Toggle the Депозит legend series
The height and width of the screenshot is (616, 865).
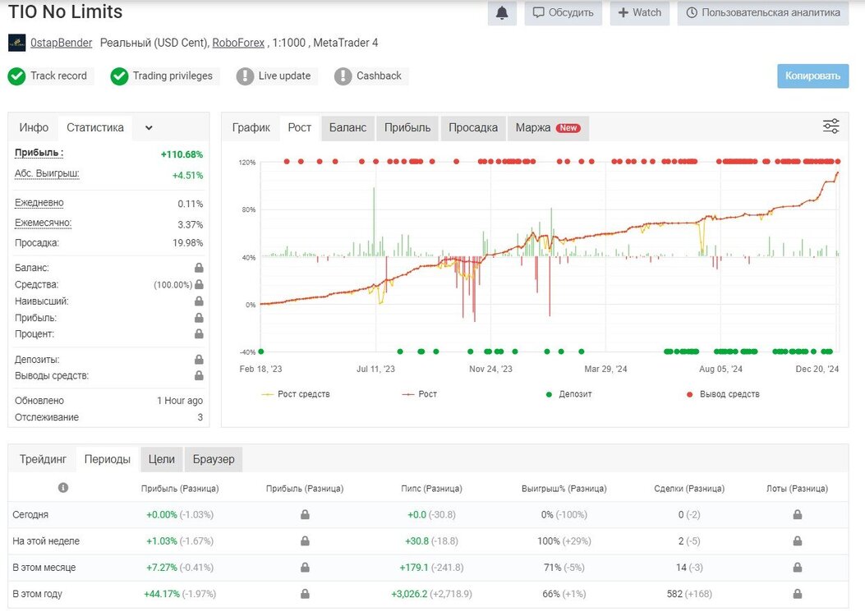pyautogui.click(x=568, y=394)
